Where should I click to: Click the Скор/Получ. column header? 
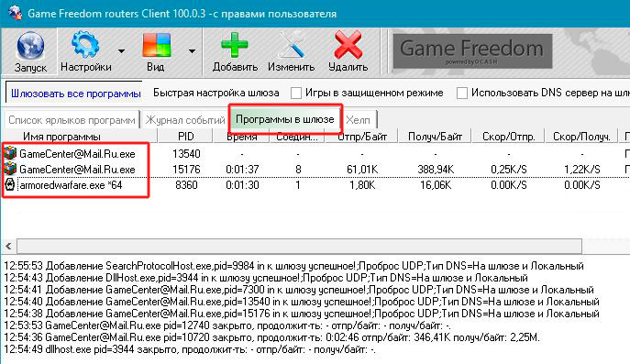click(581, 137)
